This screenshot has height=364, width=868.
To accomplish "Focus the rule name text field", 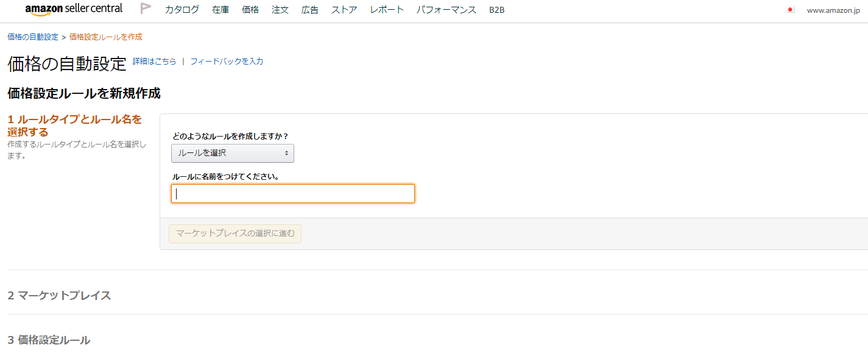I will [x=293, y=194].
